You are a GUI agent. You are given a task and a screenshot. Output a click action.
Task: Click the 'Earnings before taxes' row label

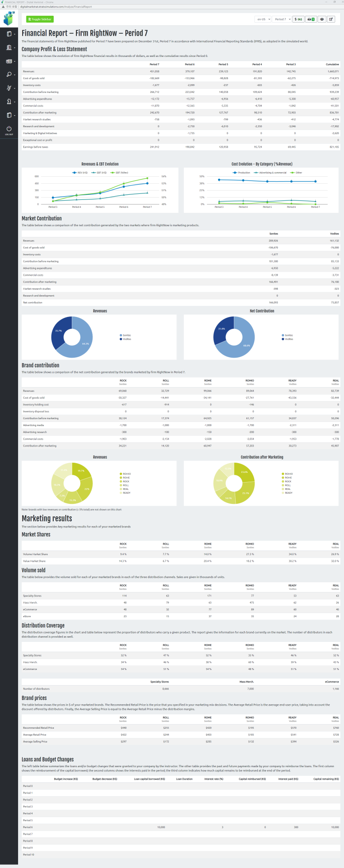(36, 147)
